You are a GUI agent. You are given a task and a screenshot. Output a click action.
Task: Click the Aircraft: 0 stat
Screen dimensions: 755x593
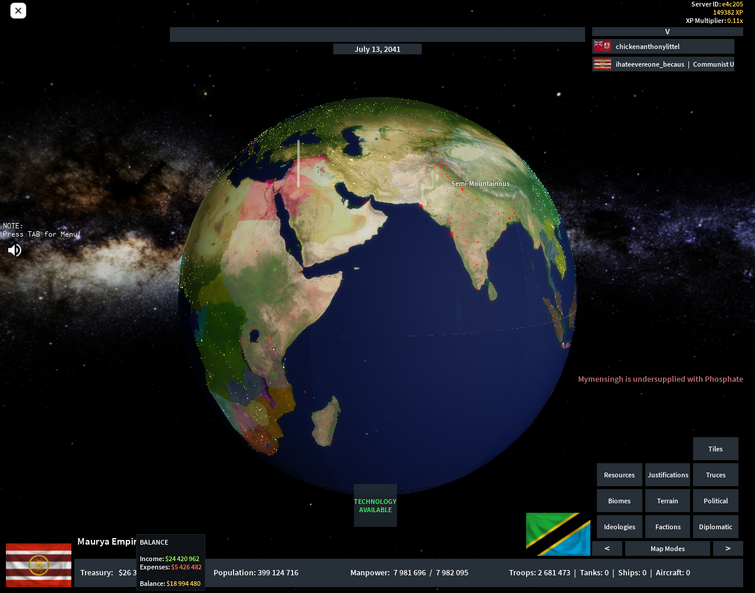point(673,573)
